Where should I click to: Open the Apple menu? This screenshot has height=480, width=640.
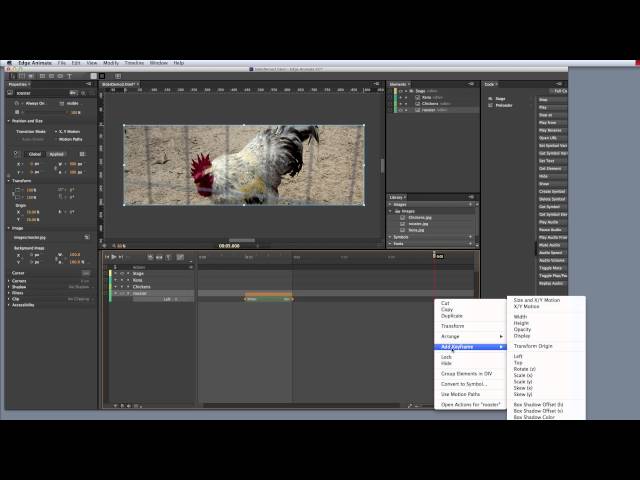click(x=9, y=63)
